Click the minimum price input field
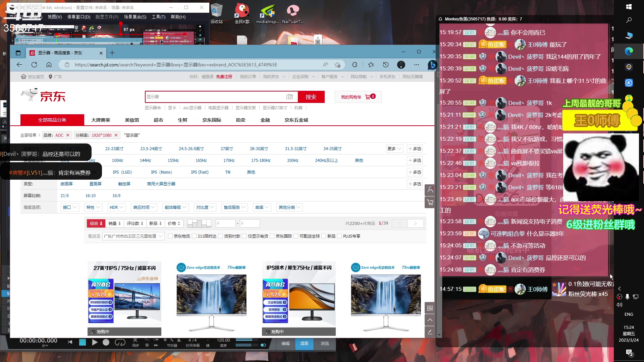644x362 pixels. pos(225,224)
